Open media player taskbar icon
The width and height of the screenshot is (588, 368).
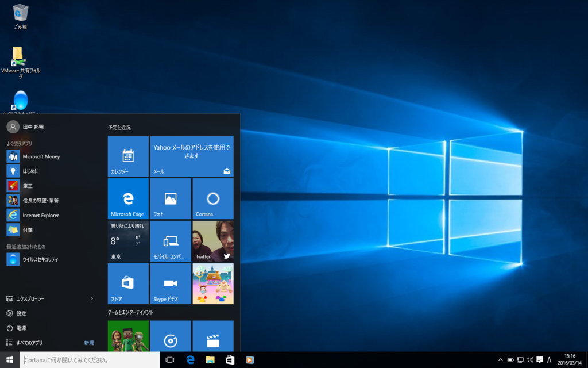[x=250, y=360]
